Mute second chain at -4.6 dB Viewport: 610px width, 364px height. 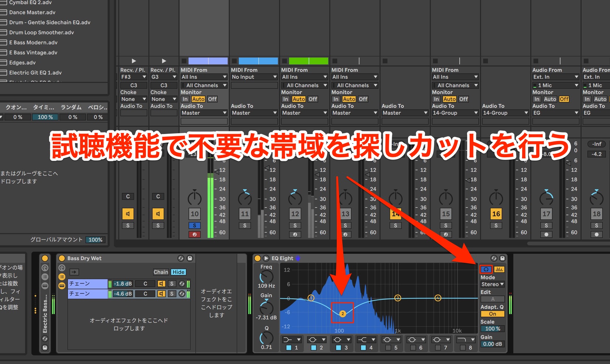tap(161, 293)
